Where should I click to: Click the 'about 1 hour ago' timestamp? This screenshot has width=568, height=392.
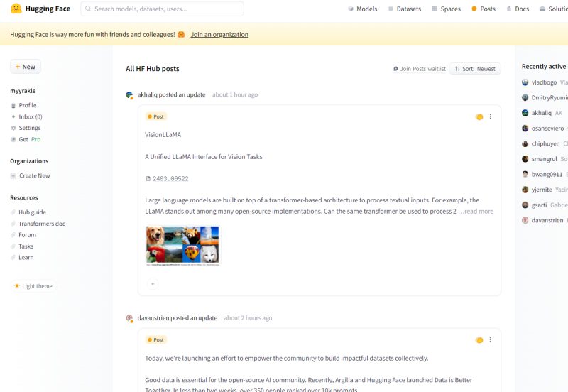(235, 94)
